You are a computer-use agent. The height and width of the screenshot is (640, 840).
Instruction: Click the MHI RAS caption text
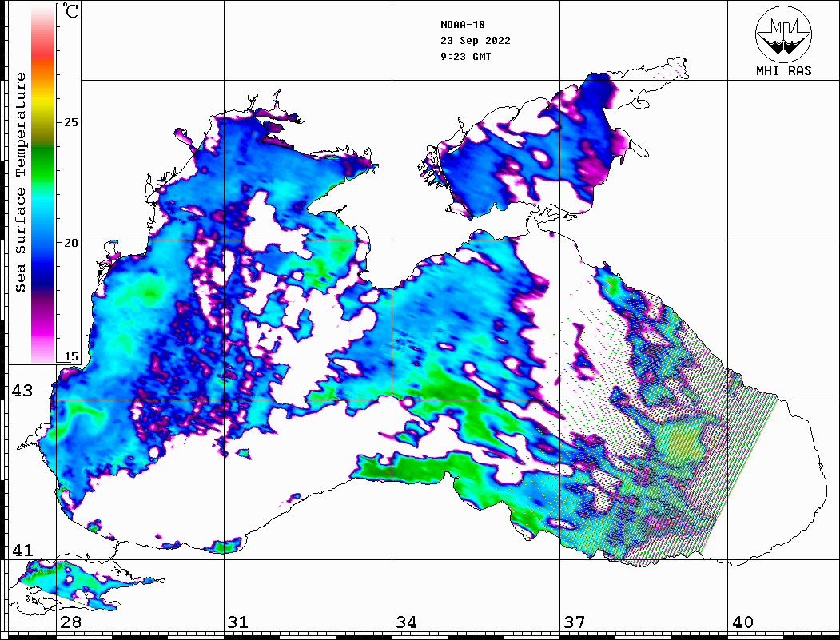[x=783, y=70]
